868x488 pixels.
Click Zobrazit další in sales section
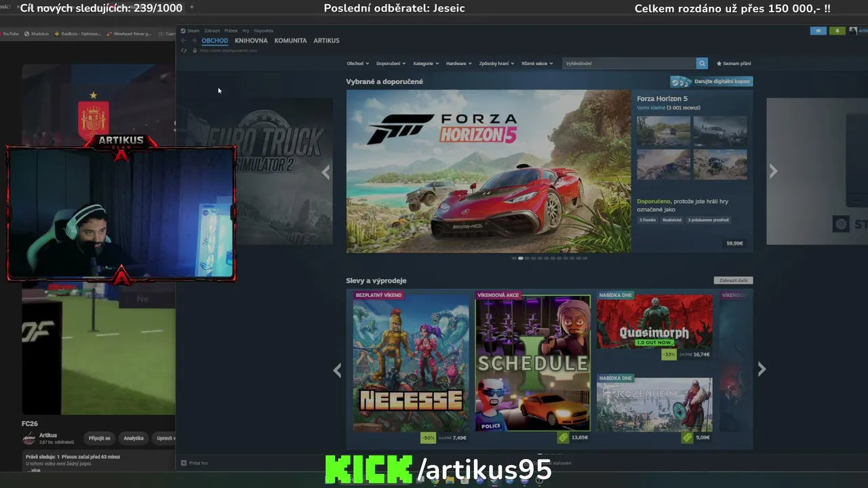click(x=733, y=280)
